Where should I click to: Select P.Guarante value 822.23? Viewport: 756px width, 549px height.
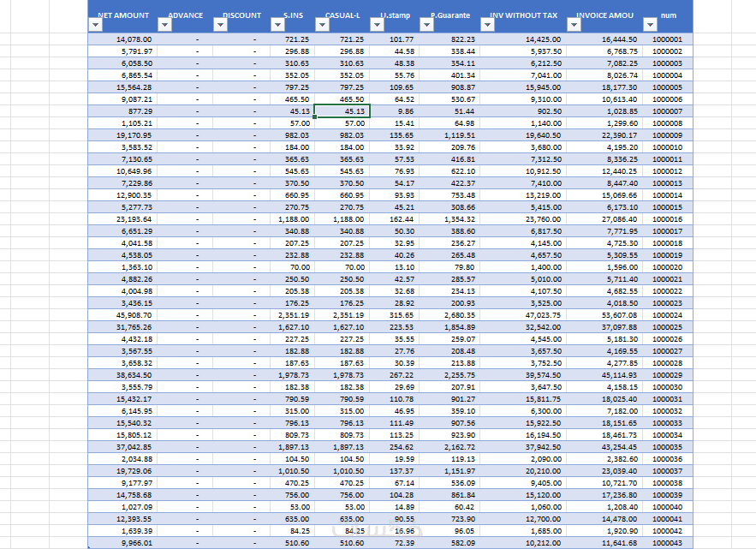[449, 39]
